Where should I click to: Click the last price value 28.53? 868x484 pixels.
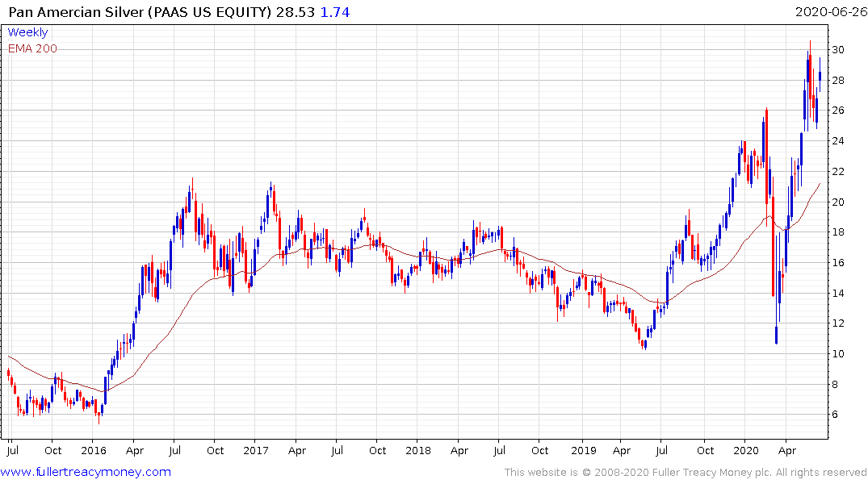click(296, 12)
